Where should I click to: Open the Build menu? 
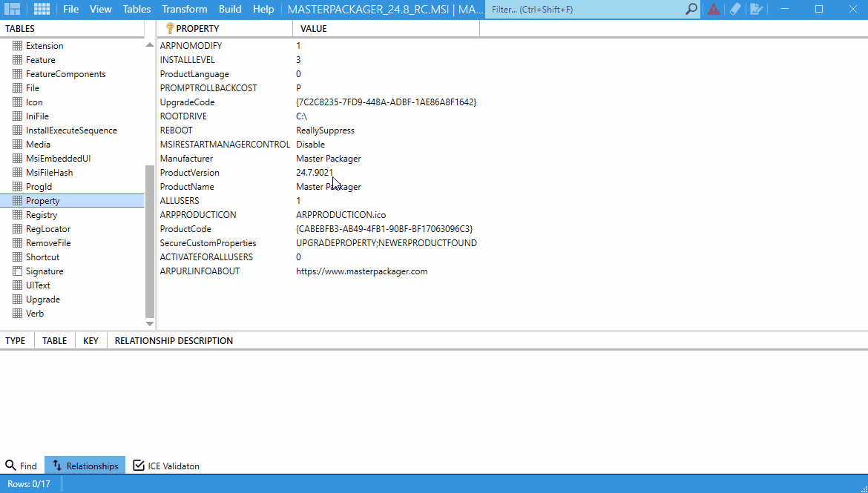click(230, 9)
